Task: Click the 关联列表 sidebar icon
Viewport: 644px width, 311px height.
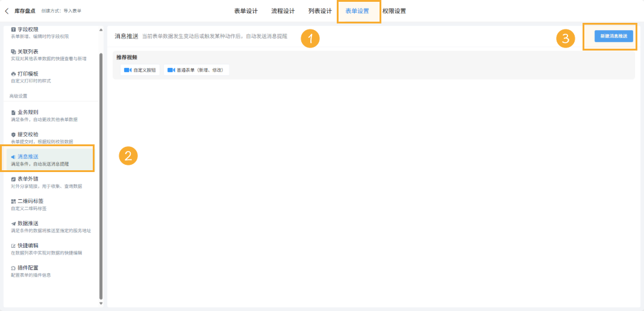Action: 13,52
